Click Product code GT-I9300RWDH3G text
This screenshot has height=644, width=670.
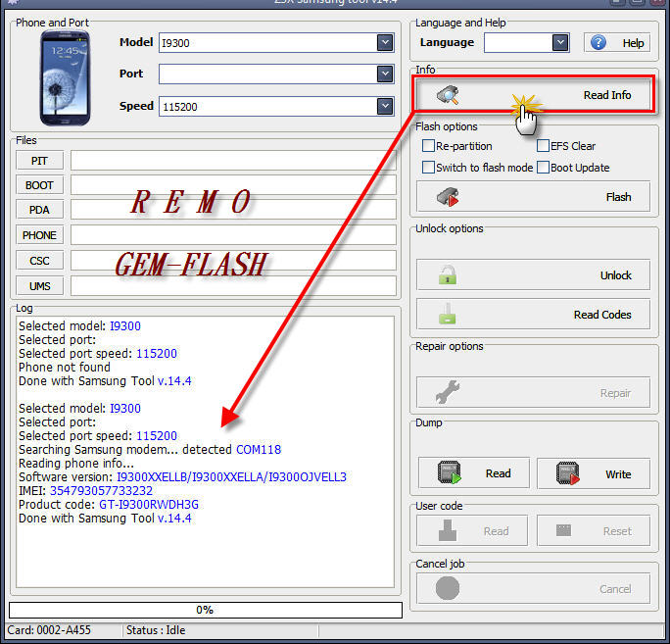[108, 504]
